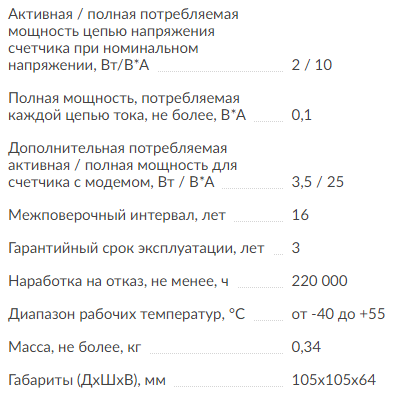Screen dimensions: 403x394
Task: Click the 220 000 hours value
Action: click(319, 281)
